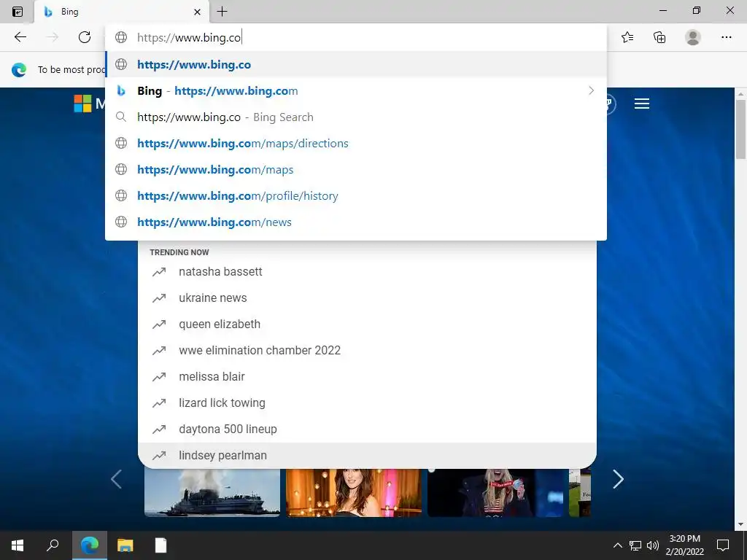747x560 pixels.
Task: Open the blonde woman news thumbnail
Action: [495, 493]
